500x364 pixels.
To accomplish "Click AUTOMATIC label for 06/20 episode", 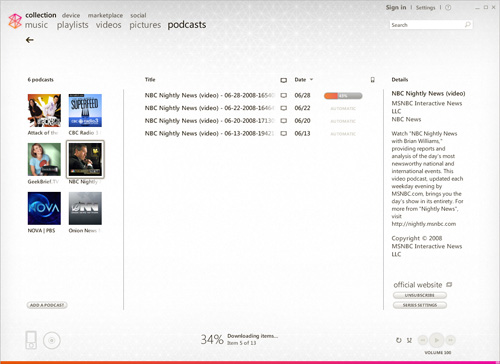I will (x=343, y=121).
